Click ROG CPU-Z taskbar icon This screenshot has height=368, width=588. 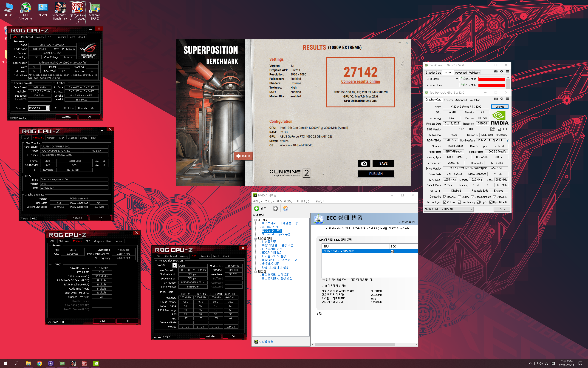(85, 363)
